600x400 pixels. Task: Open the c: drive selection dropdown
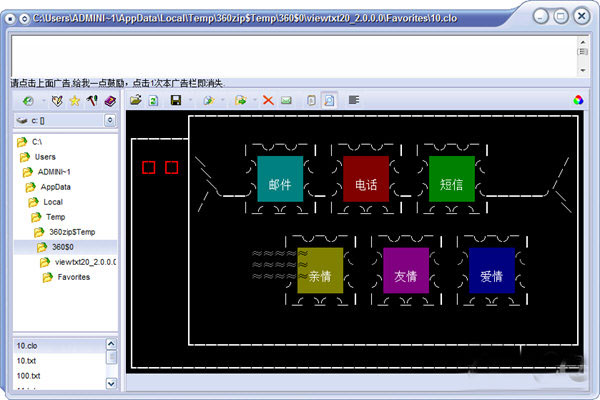109,121
